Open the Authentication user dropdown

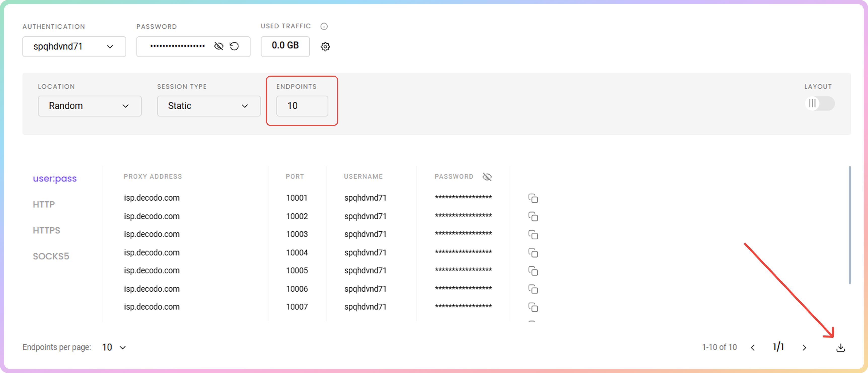[74, 47]
